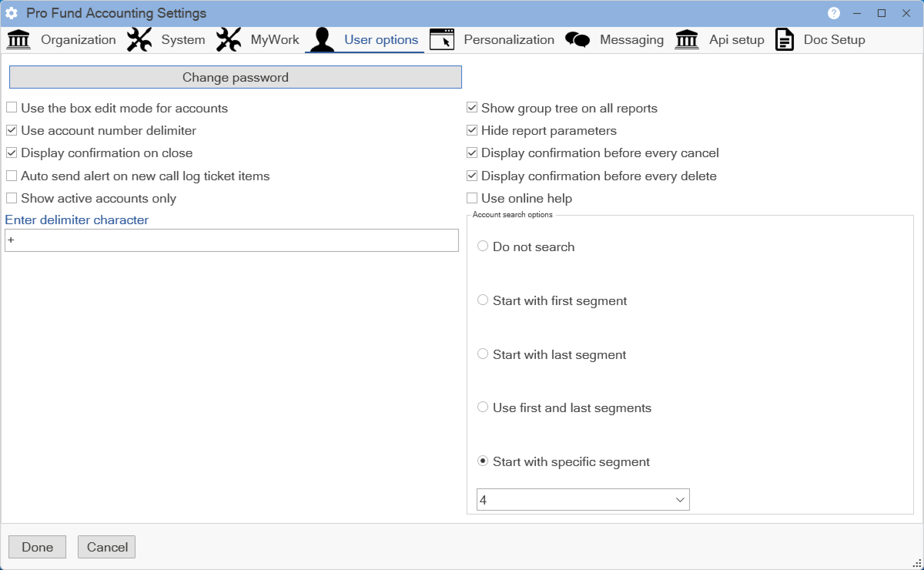
Task: Enable box edit mode for accounts
Action: [12, 107]
